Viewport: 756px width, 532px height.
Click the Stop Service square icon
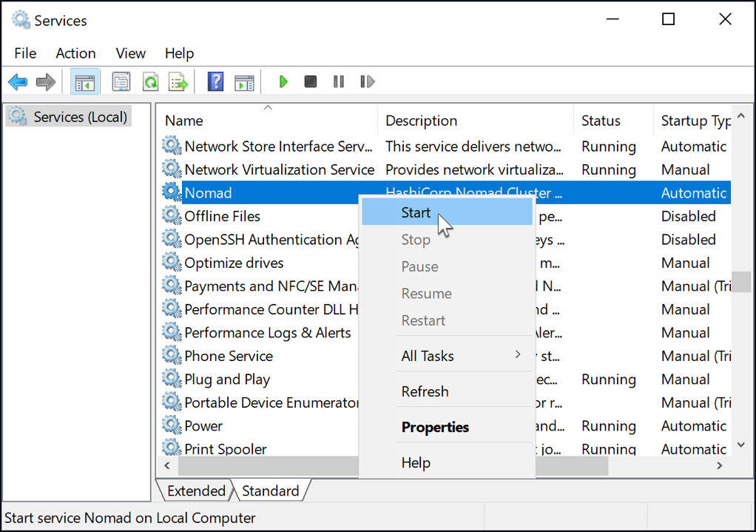(311, 81)
